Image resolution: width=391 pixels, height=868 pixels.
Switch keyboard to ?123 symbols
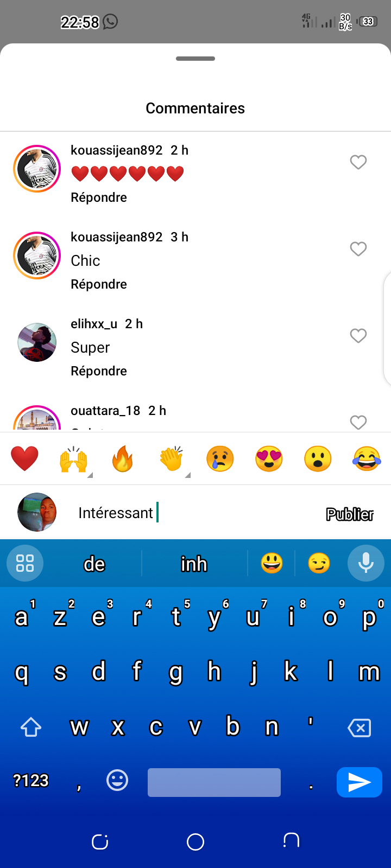(x=31, y=781)
